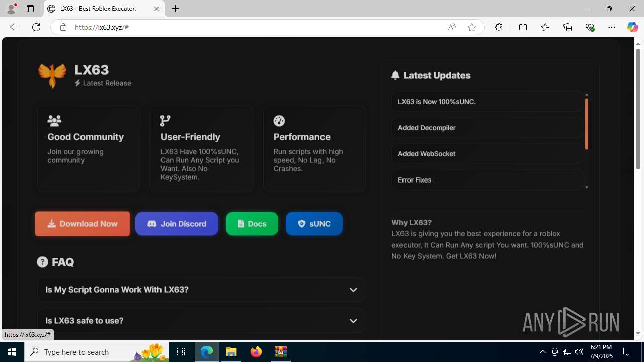This screenshot has height=362, width=644.
Task: Click the Latest Updates list scrollbar thumb
Action: 587,124
